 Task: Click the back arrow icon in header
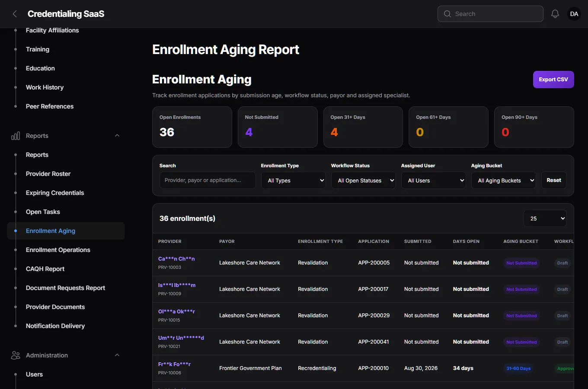(x=15, y=14)
